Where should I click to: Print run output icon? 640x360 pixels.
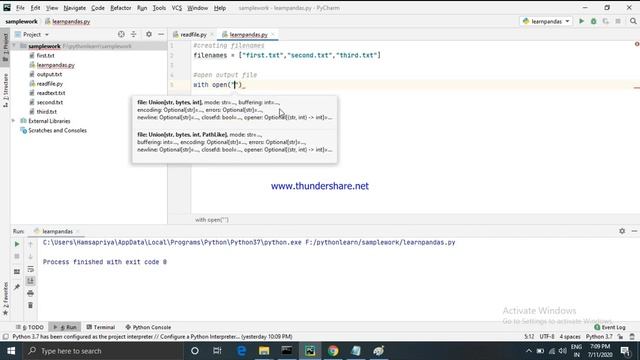[30, 293]
